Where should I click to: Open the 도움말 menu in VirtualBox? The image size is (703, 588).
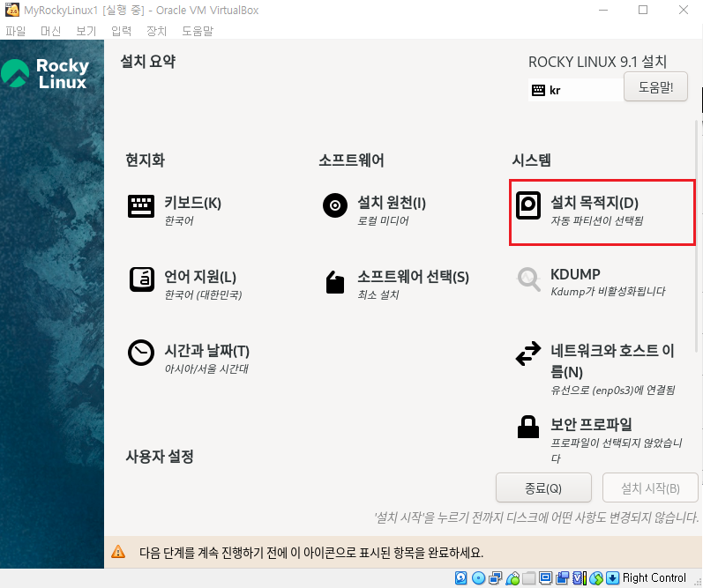tap(198, 31)
